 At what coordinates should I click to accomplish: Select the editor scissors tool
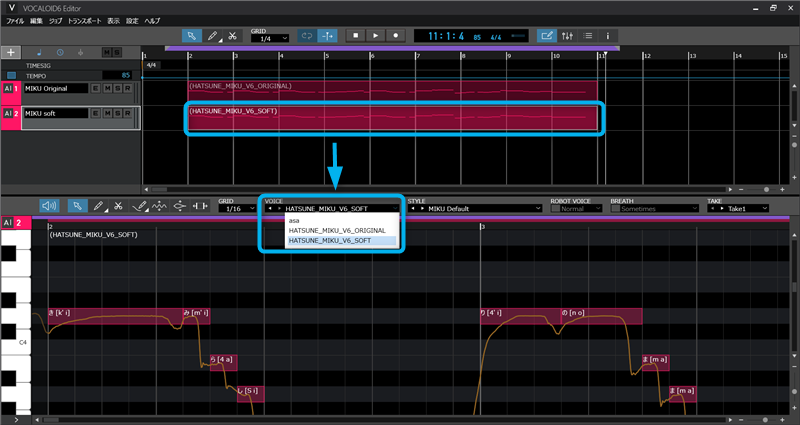tap(118, 206)
